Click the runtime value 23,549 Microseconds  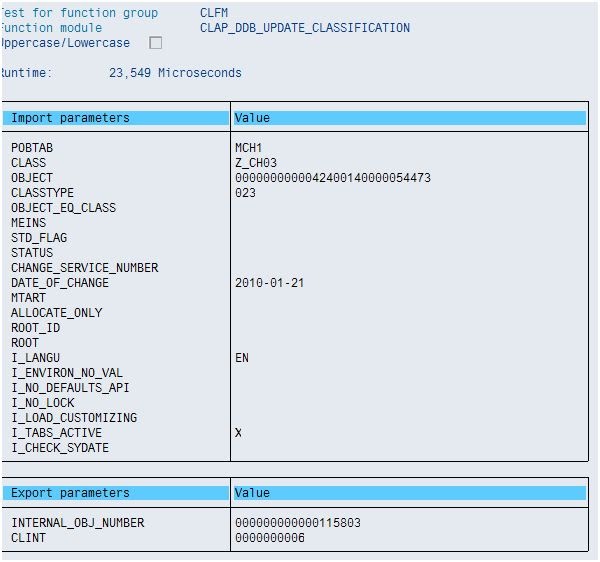[175, 73]
